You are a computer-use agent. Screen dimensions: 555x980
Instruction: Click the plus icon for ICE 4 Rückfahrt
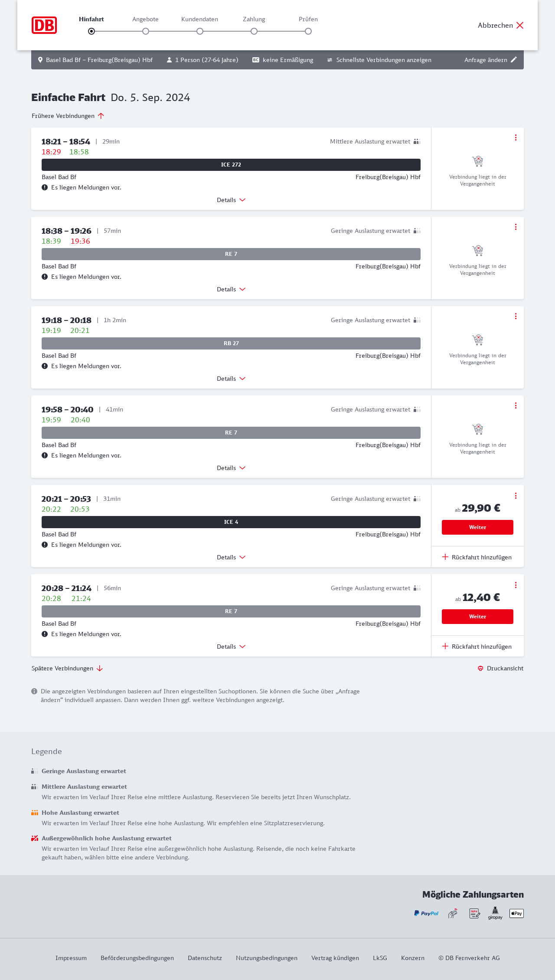click(445, 557)
